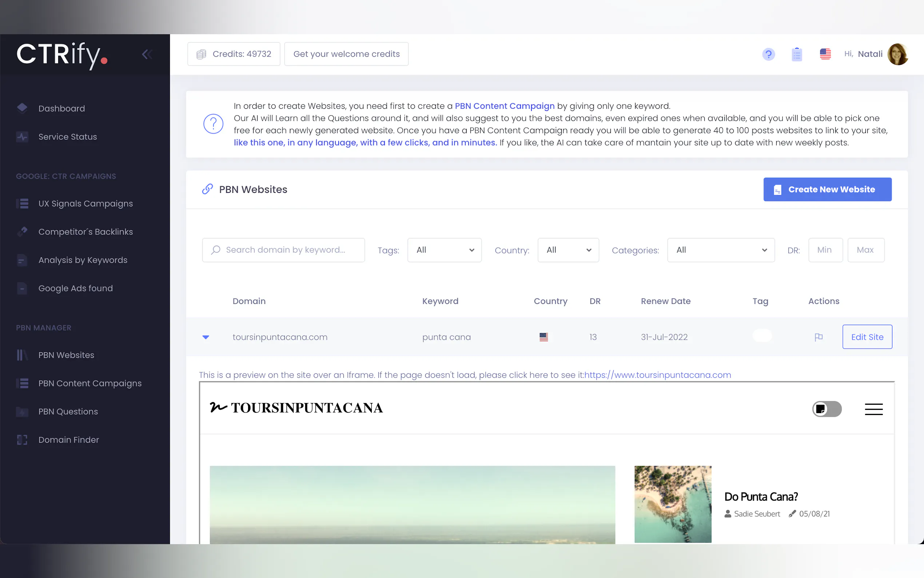Viewport: 924px width, 578px height.
Task: Click the US flag language icon
Action: pos(825,54)
